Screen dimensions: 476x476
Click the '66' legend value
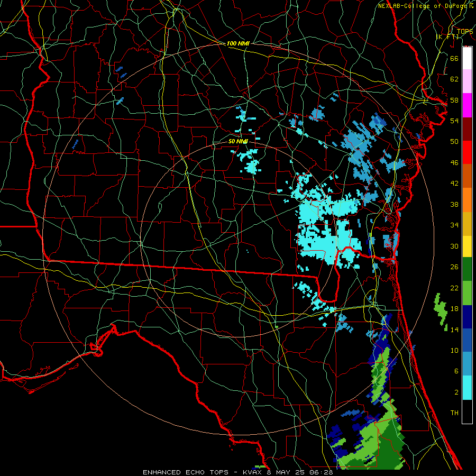[454, 58]
